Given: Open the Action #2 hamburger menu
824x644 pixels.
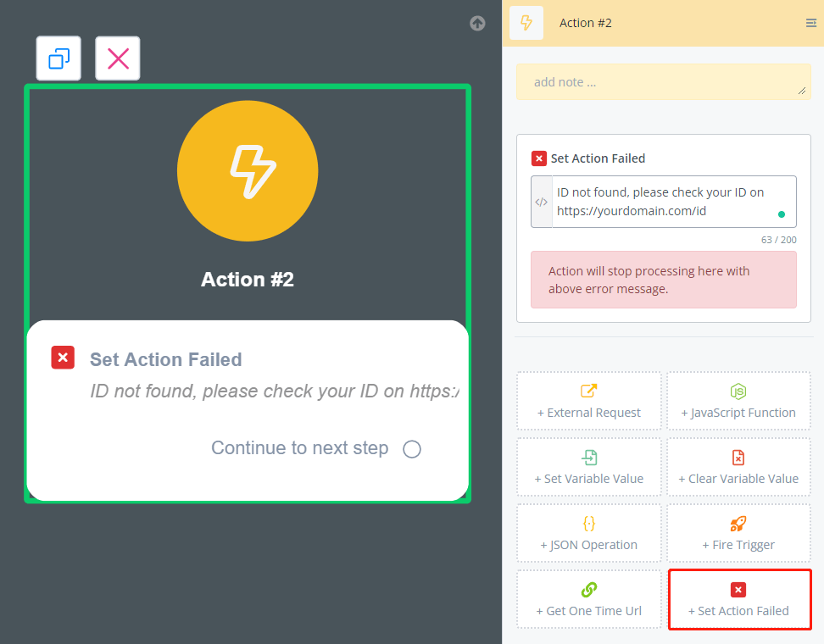Looking at the screenshot, I should 810,23.
